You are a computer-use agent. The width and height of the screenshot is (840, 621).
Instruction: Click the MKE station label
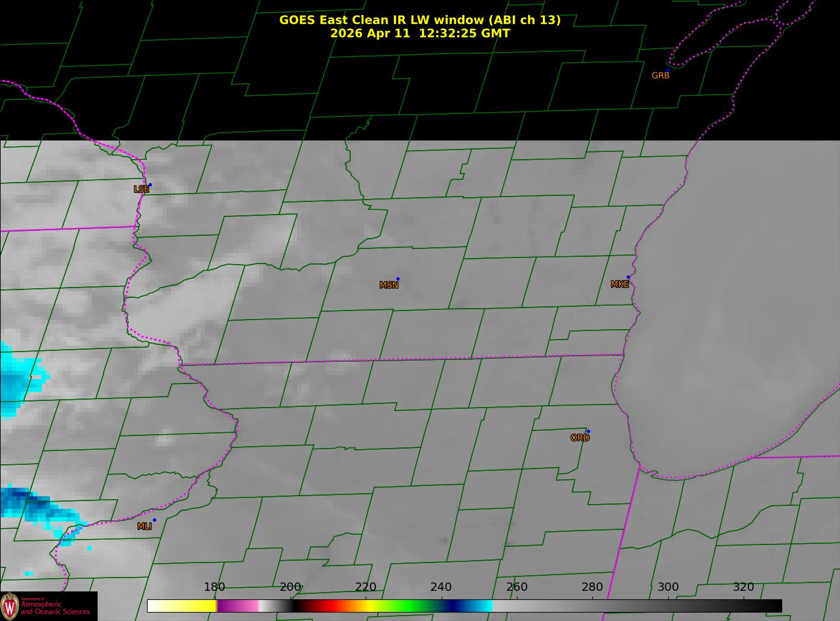click(619, 285)
